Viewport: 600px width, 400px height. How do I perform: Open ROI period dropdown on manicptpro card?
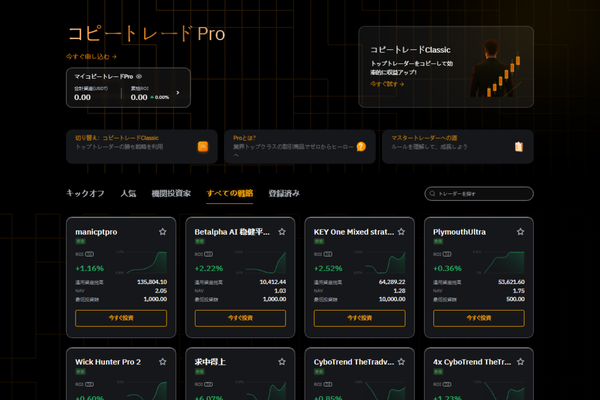click(x=89, y=256)
